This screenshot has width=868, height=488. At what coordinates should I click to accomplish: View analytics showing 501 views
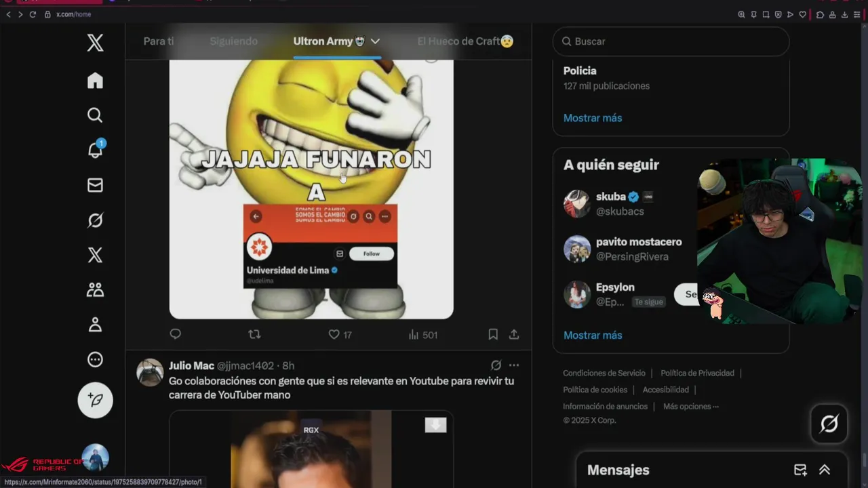click(x=423, y=335)
